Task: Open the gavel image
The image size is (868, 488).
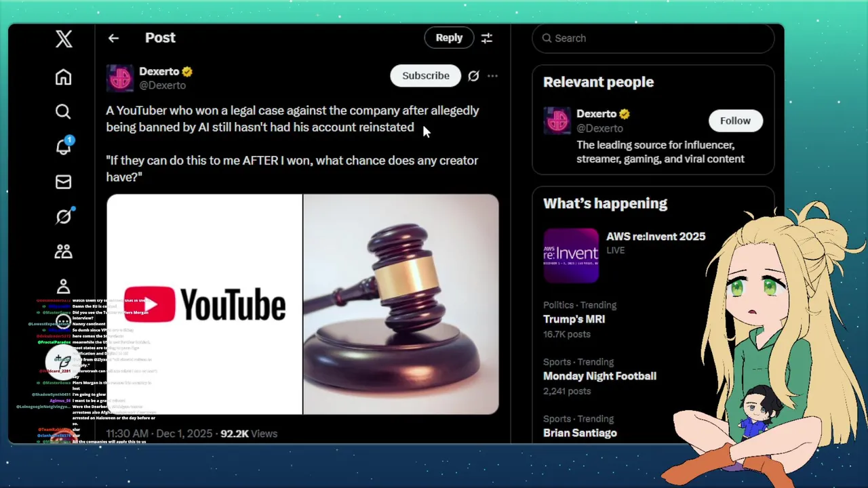Action: (x=401, y=304)
